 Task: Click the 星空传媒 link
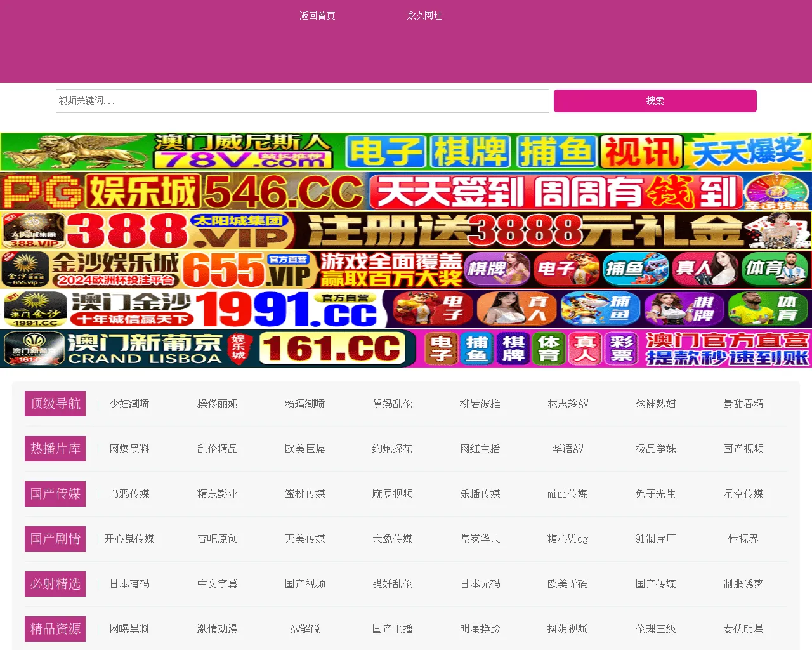[x=743, y=494]
